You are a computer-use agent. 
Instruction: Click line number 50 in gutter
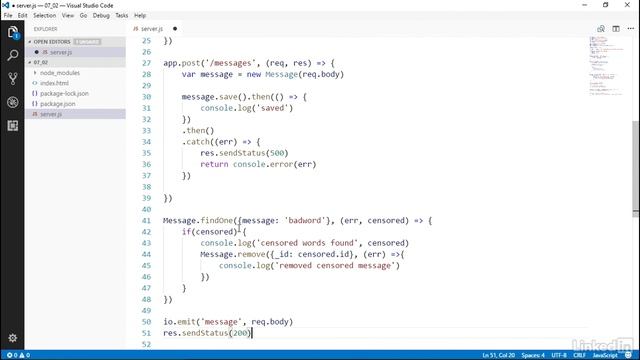(146, 322)
